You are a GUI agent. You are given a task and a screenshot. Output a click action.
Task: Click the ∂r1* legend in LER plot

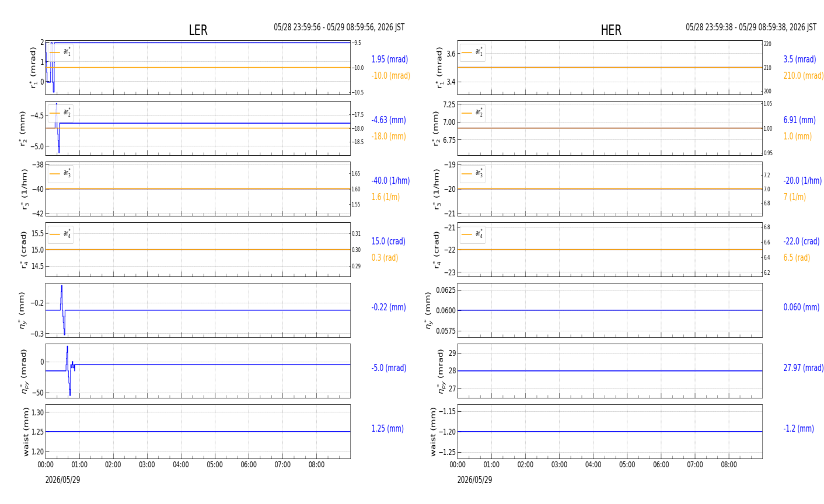click(x=61, y=52)
